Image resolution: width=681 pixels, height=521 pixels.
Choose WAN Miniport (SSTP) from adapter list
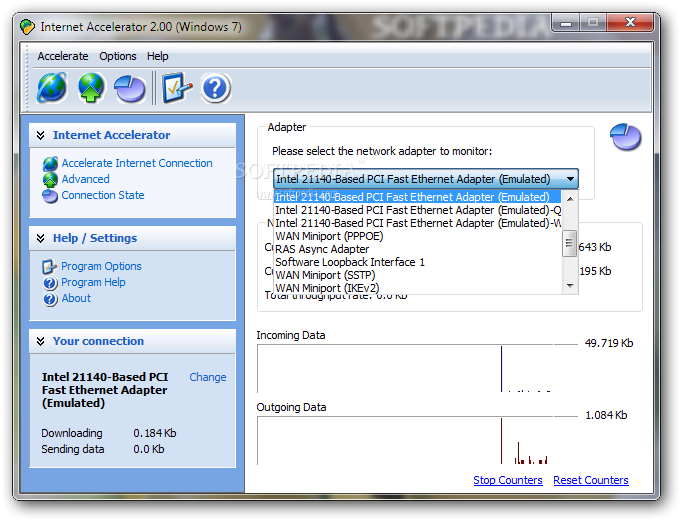[417, 275]
